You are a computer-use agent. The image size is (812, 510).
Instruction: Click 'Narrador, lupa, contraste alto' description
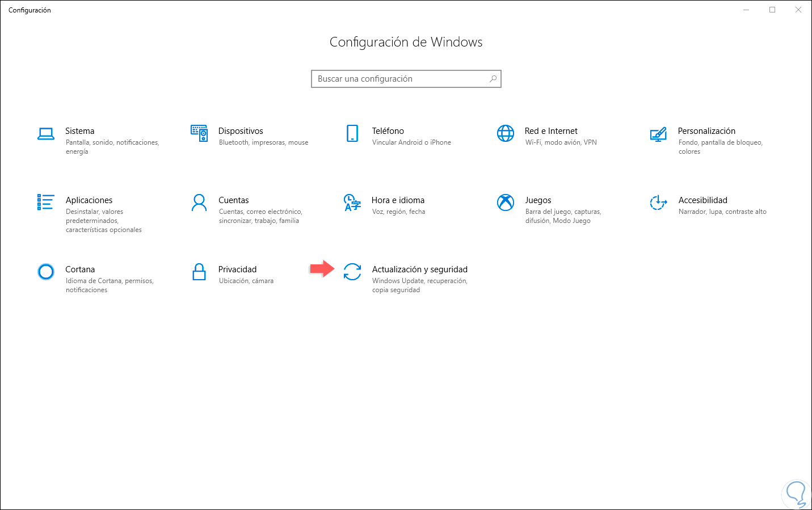(722, 212)
